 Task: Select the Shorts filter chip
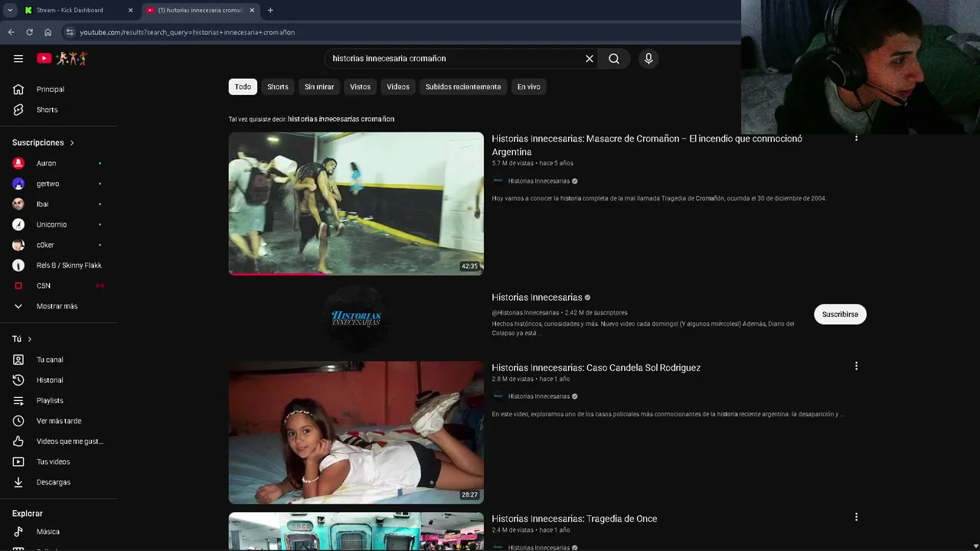[278, 86]
